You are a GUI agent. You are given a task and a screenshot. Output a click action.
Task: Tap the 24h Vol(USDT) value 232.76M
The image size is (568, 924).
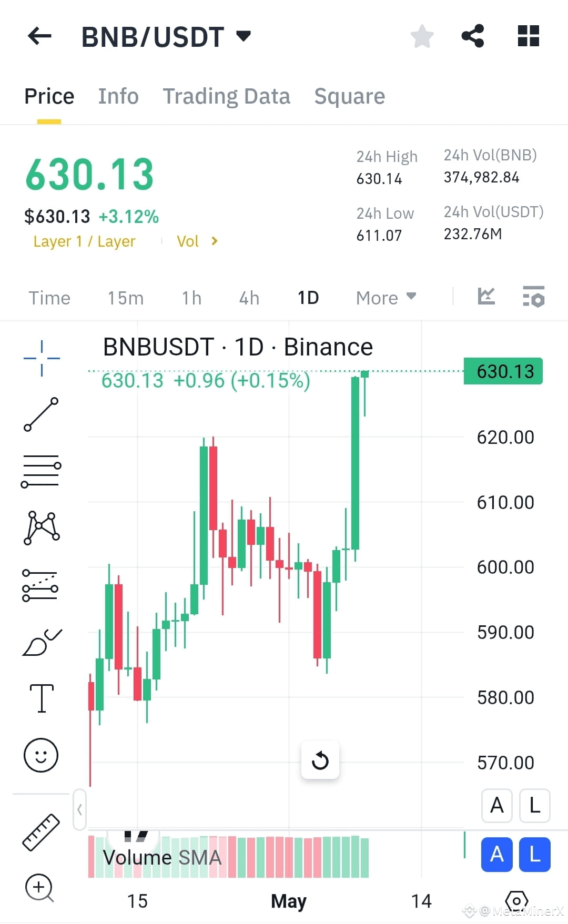pyautogui.click(x=473, y=234)
